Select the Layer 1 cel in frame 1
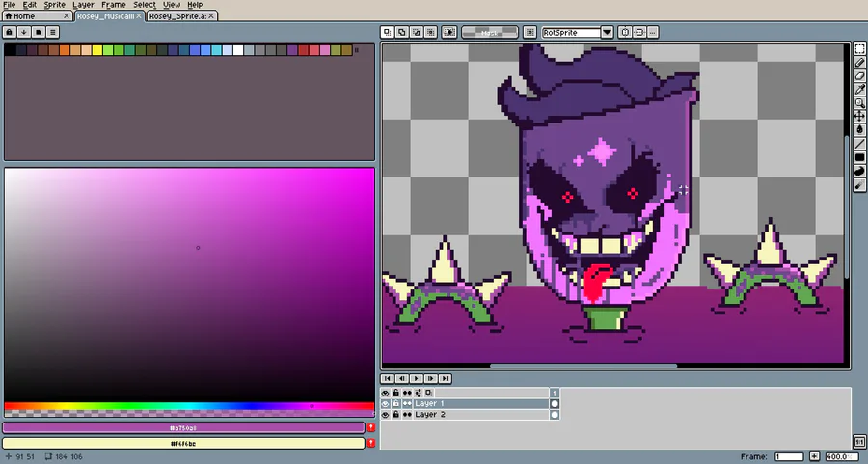Image resolution: width=868 pixels, height=464 pixels. (555, 403)
